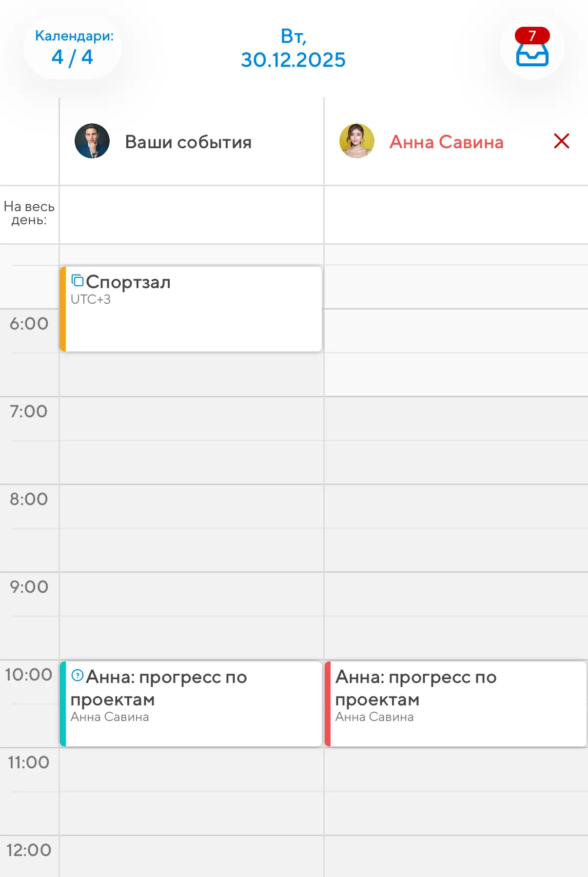Remove Анна Савина calendar with red X

tap(562, 141)
